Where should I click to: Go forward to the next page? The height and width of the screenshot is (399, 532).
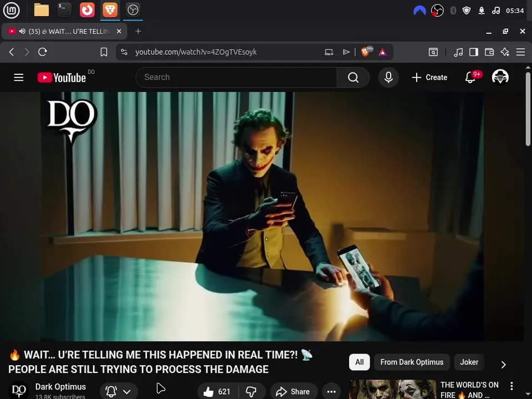pyautogui.click(x=27, y=52)
